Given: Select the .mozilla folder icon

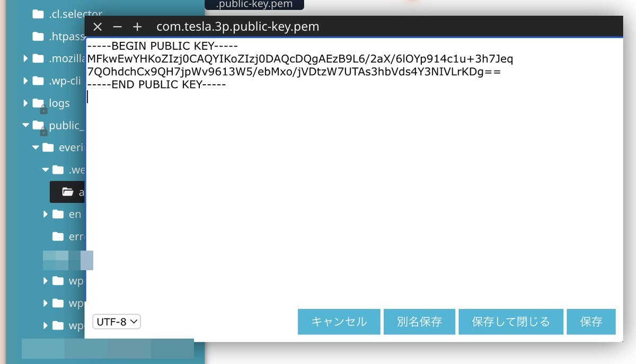Looking at the screenshot, I should (x=38, y=59).
